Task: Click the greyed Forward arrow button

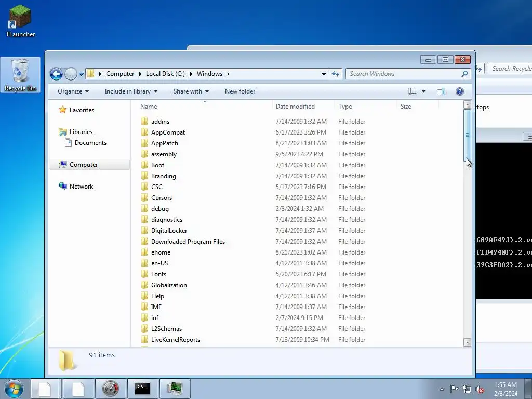Action: click(71, 74)
